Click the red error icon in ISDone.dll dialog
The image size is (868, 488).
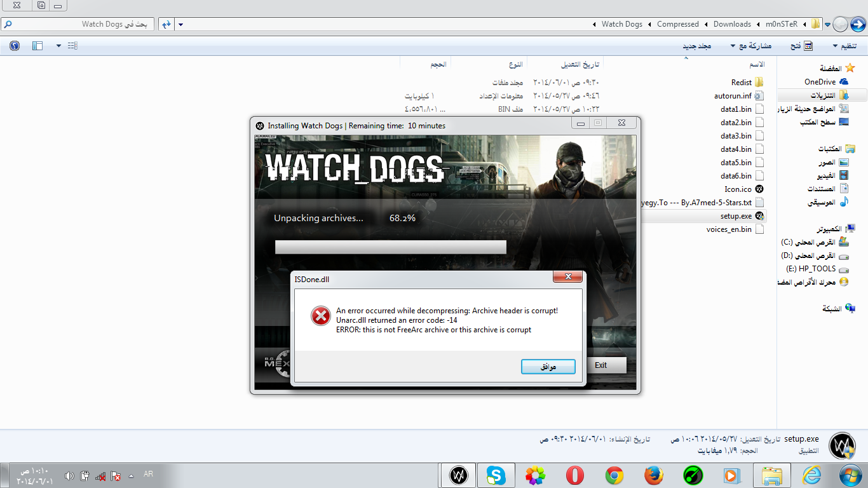pyautogui.click(x=320, y=316)
